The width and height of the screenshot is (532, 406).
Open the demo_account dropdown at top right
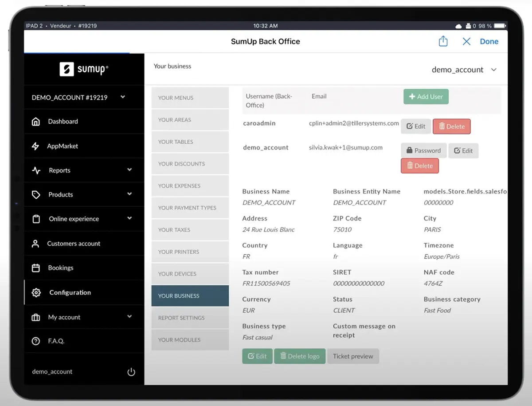click(464, 70)
